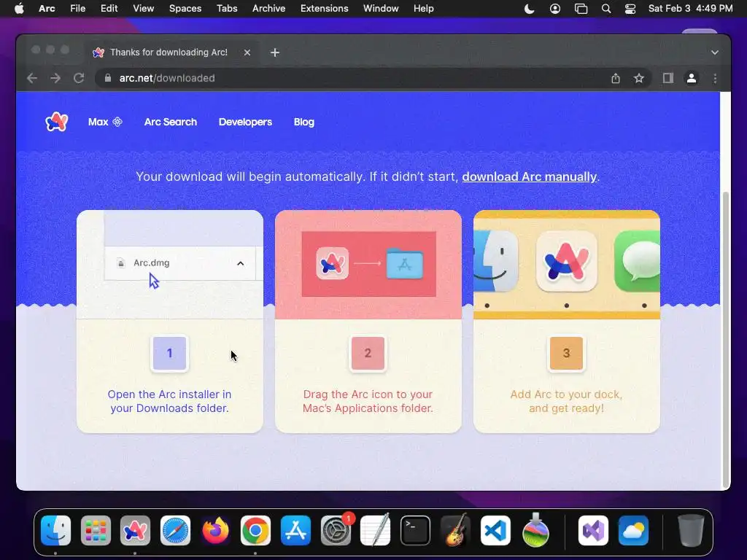The image size is (747, 560).
Task: Open the Apple menu
Action: click(19, 9)
